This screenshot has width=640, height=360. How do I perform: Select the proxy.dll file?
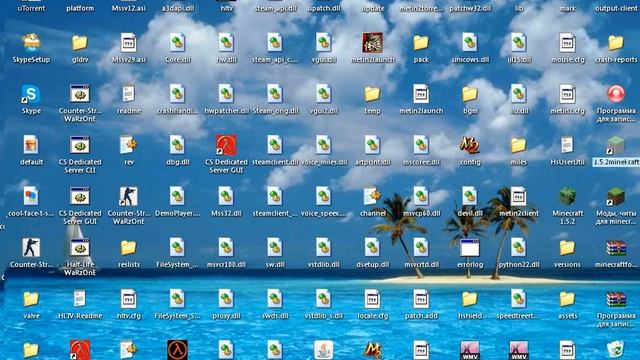(x=226, y=299)
